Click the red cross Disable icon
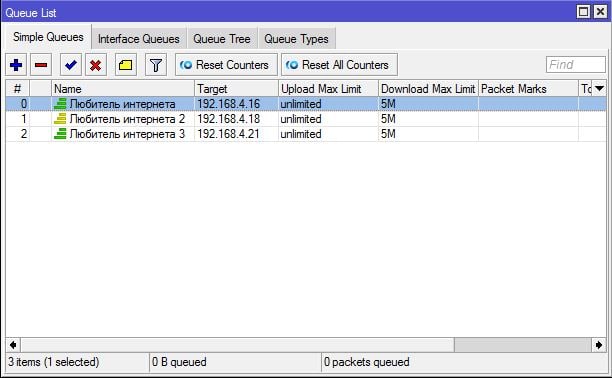Image resolution: width=612 pixels, height=378 pixels. coord(96,65)
